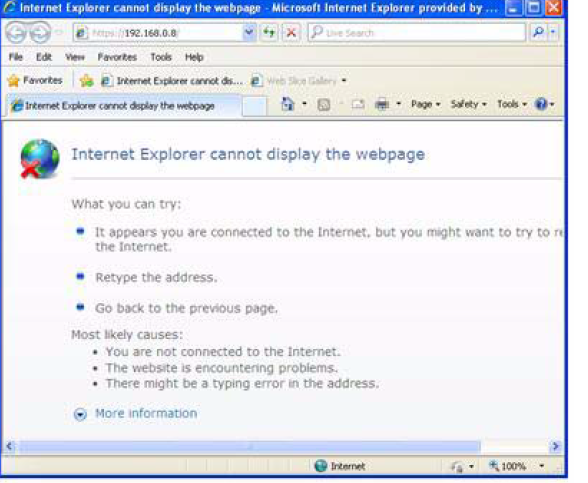The image size is (588, 483).
Task: Click 'You are not connected to the Internet.' text
Action: pos(223,352)
